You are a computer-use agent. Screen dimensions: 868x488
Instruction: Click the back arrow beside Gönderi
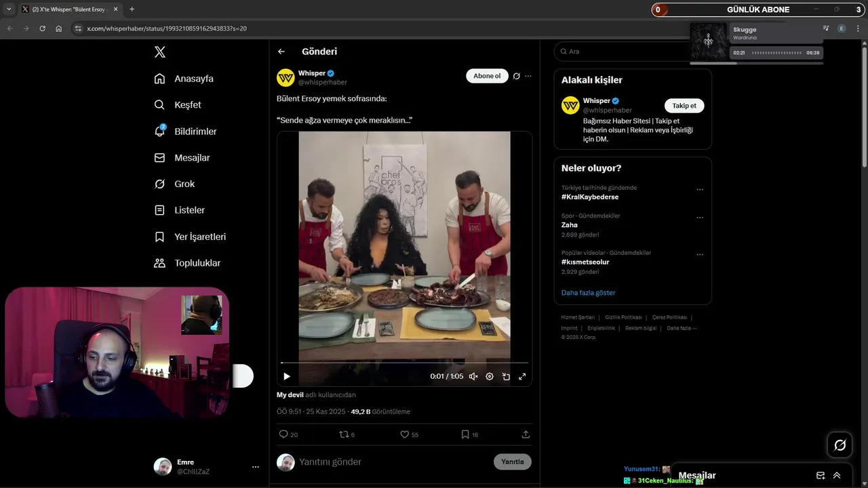[281, 52]
